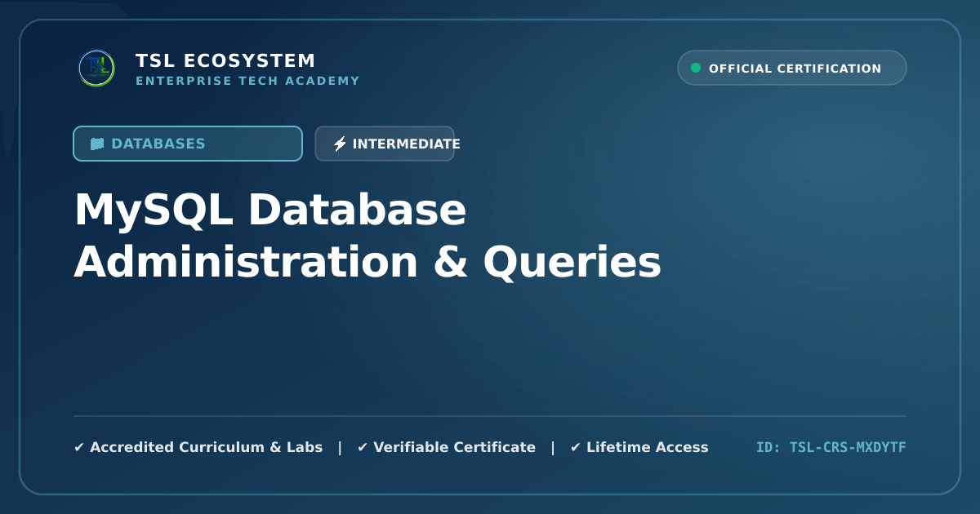Click the folder icon beside DATABASES

point(97,144)
